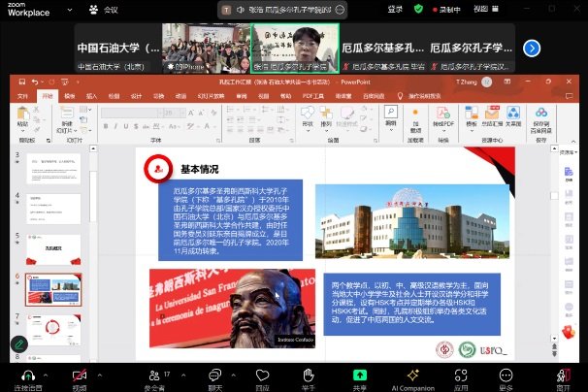This screenshot has height=392, width=588.
Task: Open the Templates icon in resource center
Action: [x=472, y=113]
